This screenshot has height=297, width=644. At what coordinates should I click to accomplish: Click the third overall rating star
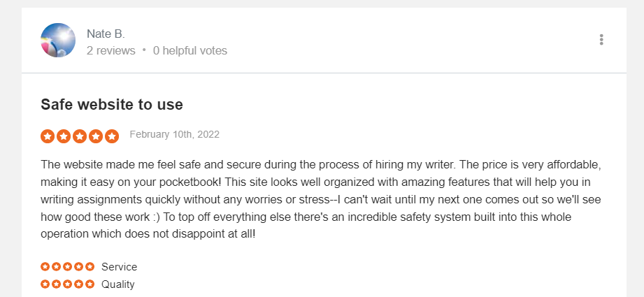click(80, 136)
